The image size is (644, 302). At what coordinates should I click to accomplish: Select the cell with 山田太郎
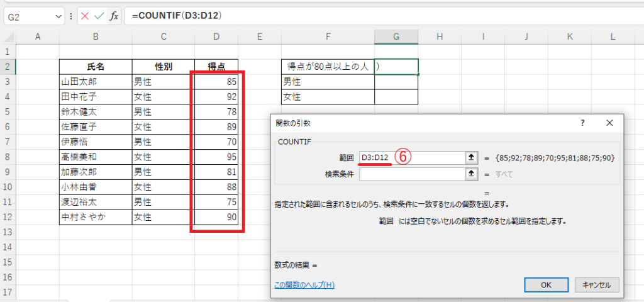[x=96, y=82]
